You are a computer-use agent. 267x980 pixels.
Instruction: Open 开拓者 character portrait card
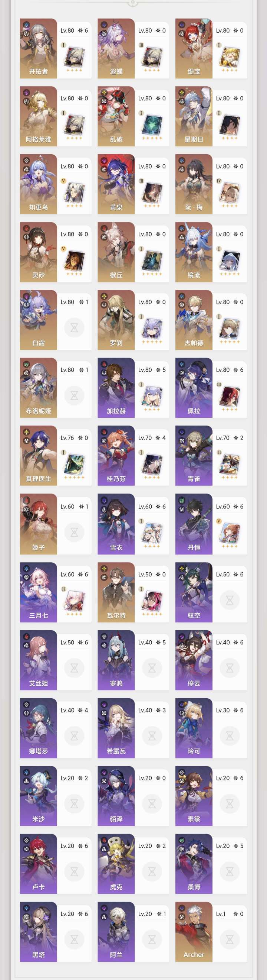tap(38, 49)
